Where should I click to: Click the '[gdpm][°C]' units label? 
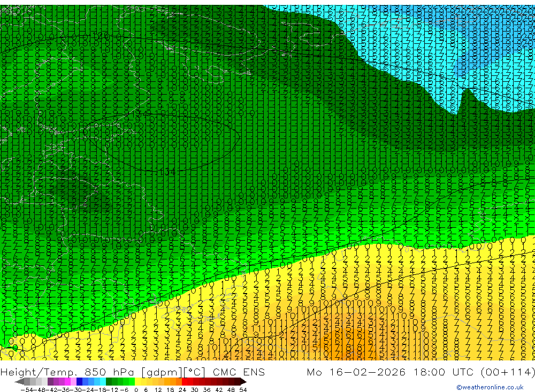[173, 372]
